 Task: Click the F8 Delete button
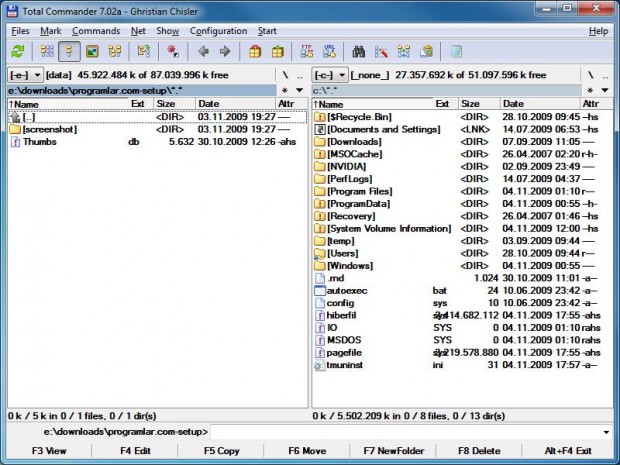click(x=479, y=451)
